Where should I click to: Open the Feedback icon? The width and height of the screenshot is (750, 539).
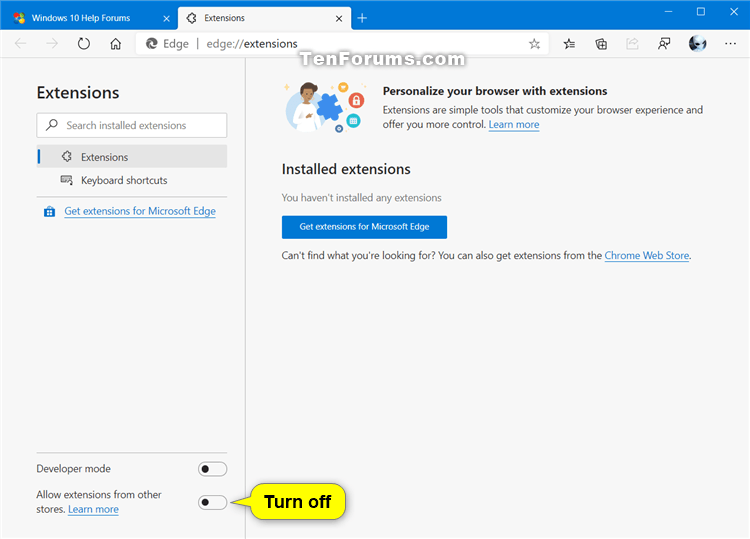coord(664,44)
